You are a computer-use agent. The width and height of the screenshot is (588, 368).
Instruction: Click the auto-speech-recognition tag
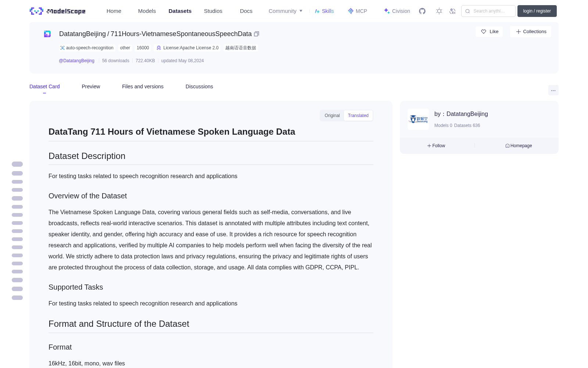click(87, 48)
